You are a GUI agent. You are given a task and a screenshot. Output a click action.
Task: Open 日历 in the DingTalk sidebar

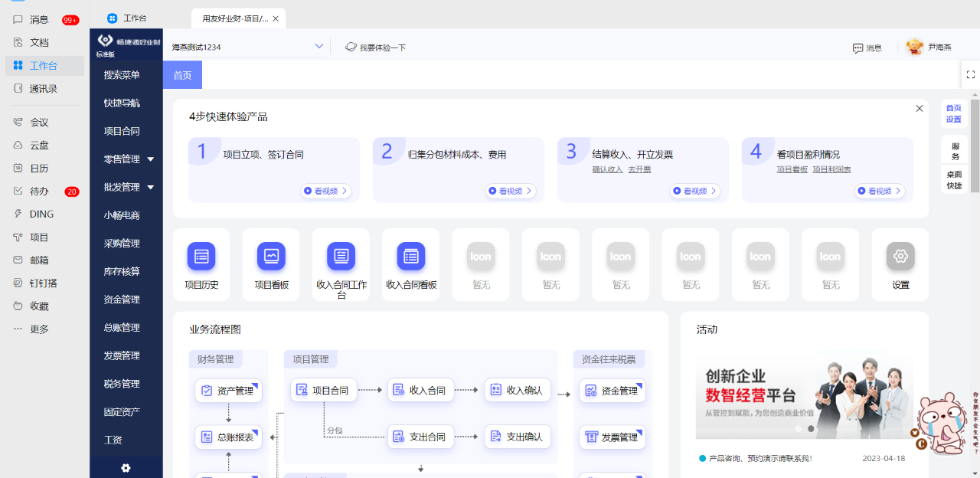(40, 169)
